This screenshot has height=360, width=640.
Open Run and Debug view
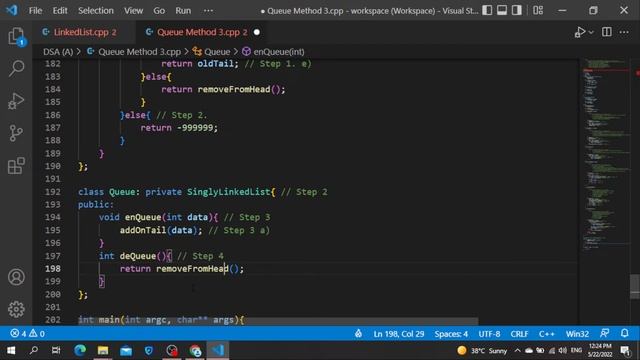(16, 101)
